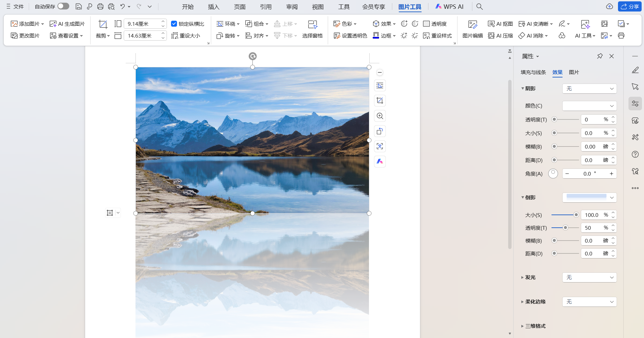Screen dimensions: 644x338
Task: Open the 发光 glow dropdown
Action: tap(589, 277)
